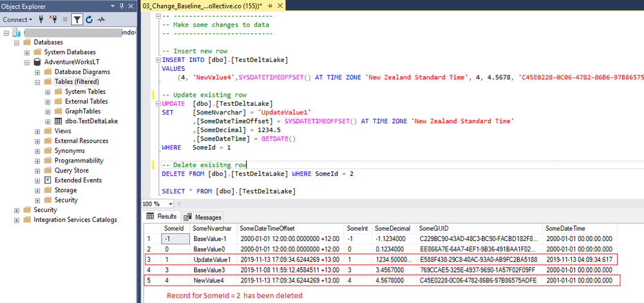The image size is (644, 303).
Task: Click the Tables (filtered) folder icon
Action: pos(48,81)
